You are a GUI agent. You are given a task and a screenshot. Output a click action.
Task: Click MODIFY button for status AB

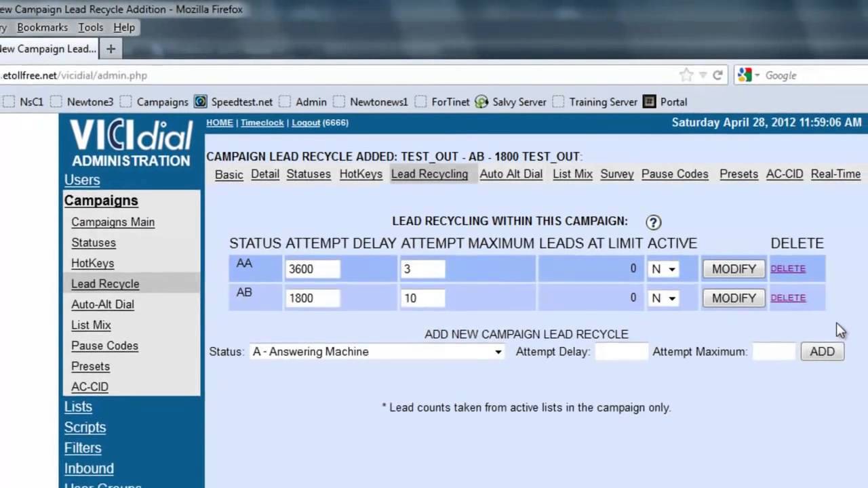click(x=734, y=298)
